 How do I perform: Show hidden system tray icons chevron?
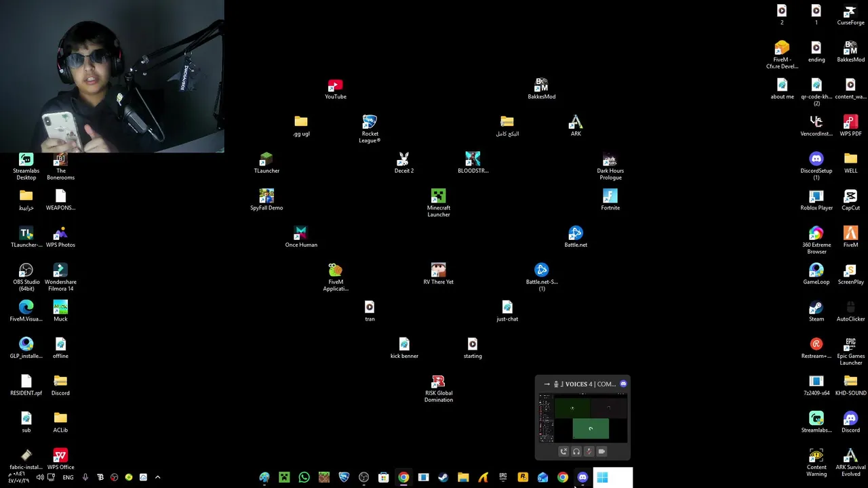click(157, 477)
